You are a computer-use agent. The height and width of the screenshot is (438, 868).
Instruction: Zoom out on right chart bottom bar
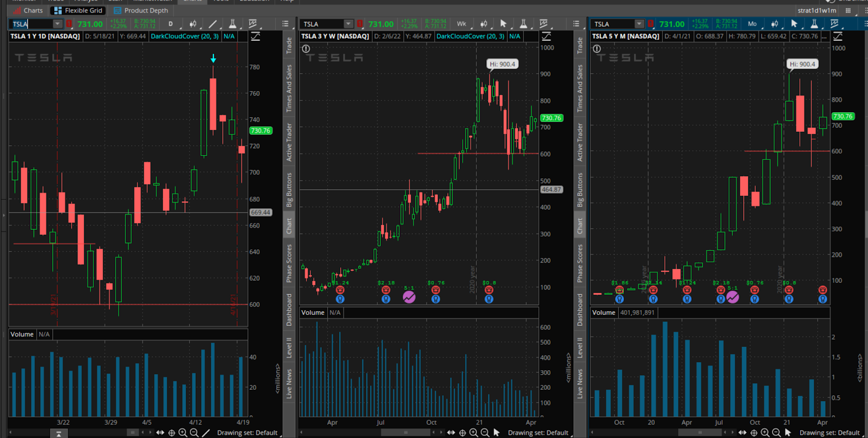pos(776,433)
